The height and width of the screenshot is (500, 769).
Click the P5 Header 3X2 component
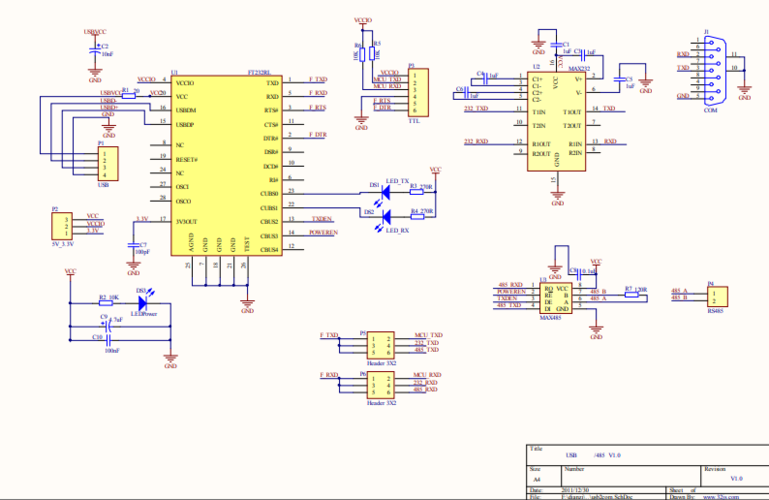(x=381, y=345)
